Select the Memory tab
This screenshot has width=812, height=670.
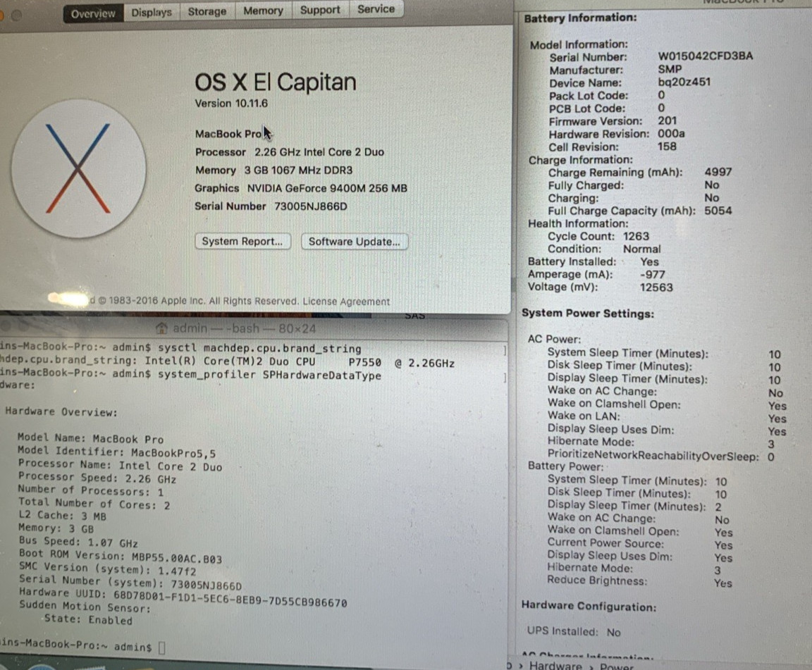click(263, 11)
